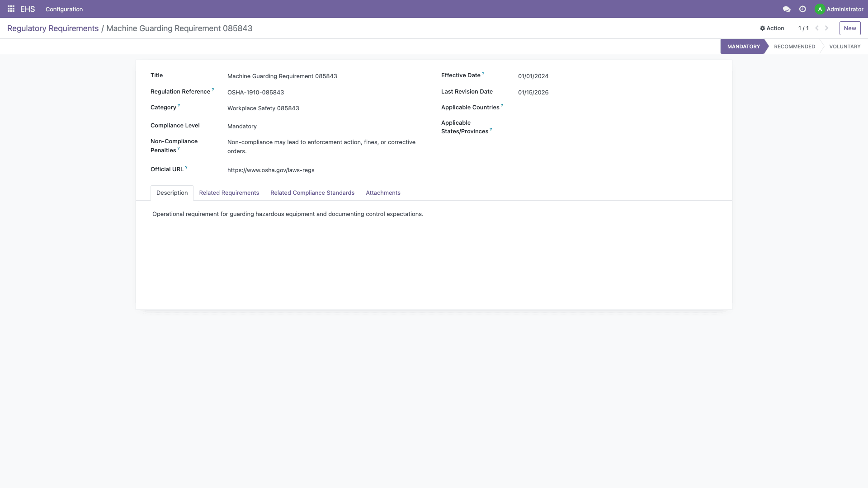Navigate to the previous record arrow
Screen dimensions: 868x488
[x=816, y=28]
